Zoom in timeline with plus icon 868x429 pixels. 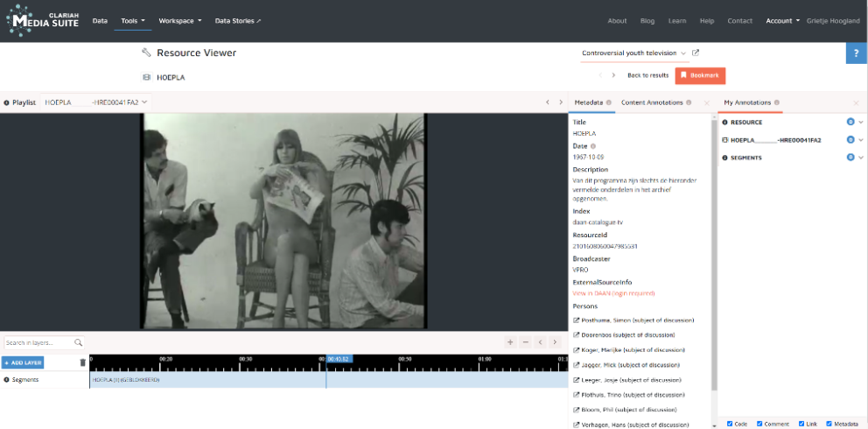click(x=510, y=342)
